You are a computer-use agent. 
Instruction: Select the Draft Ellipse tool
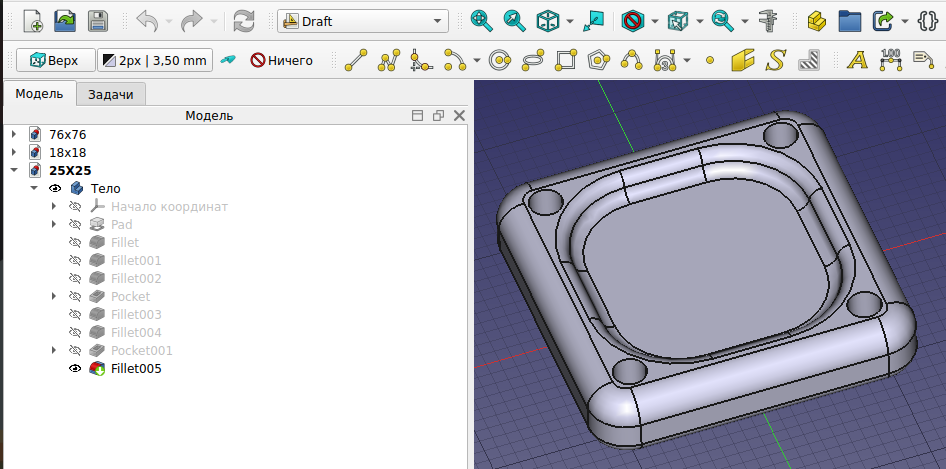[533, 60]
